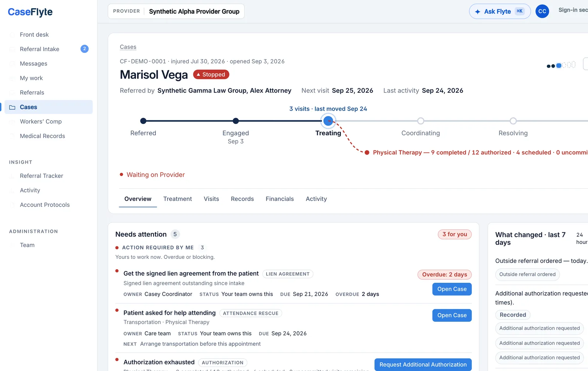Viewport: 588px width, 371px height.
Task: Click 'Get the signed lien agreement from the patient'
Action: [x=191, y=274]
